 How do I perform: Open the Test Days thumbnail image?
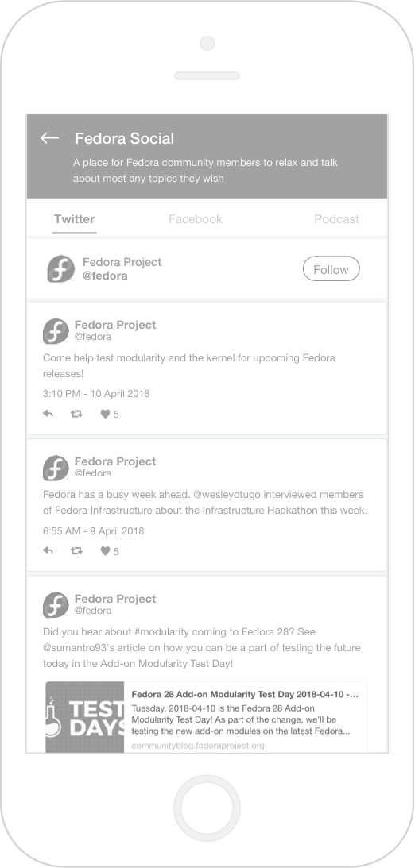[x=85, y=716]
